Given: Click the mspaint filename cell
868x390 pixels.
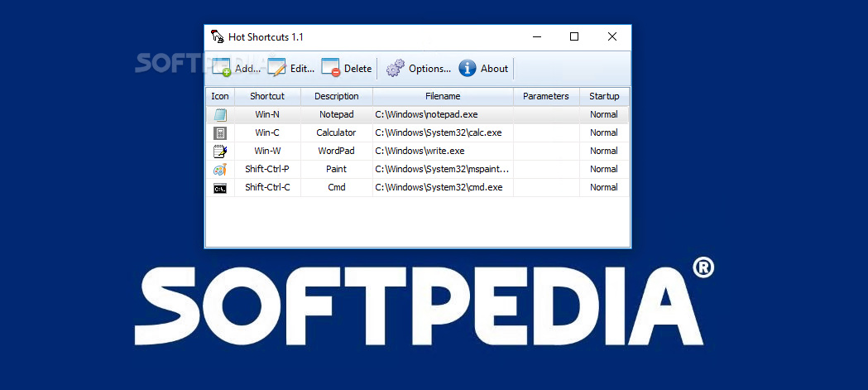Looking at the screenshot, I should click(443, 169).
